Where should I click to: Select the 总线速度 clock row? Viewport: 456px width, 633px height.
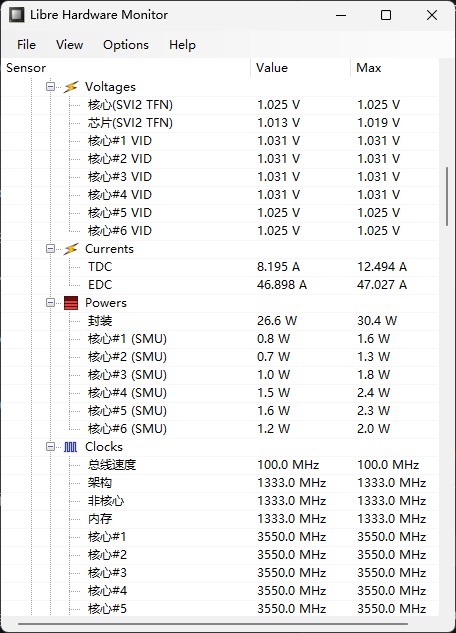(220, 465)
